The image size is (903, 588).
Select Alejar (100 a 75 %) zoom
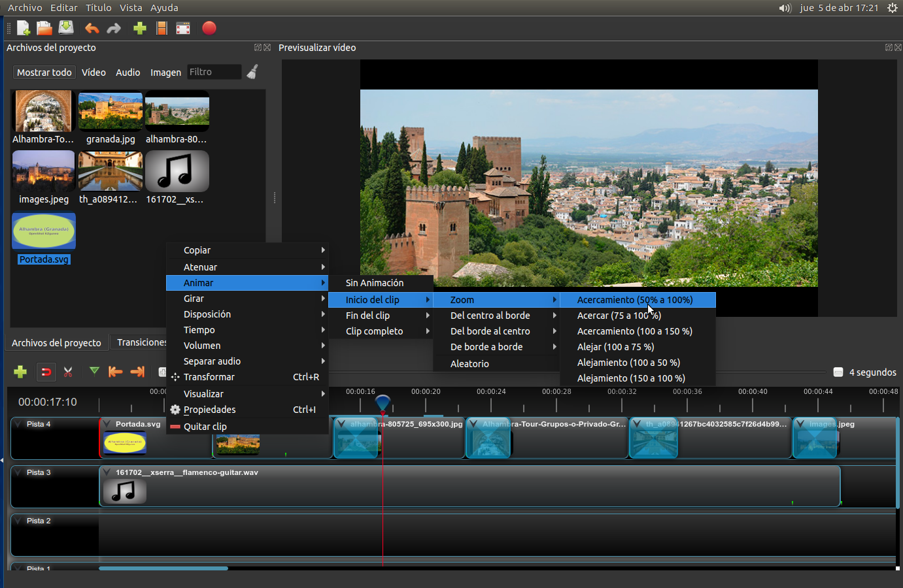point(638,347)
